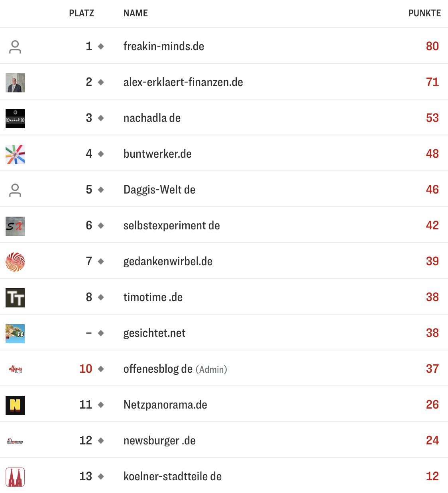Click the yellow N Netzpanorama icon

(x=15, y=405)
